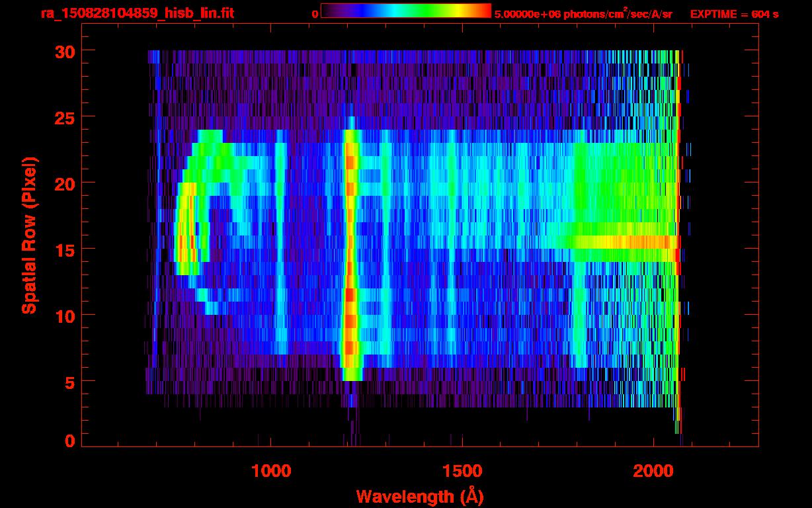Click the file name ra_150828104859_hisb_lin.fit title

(x=136, y=14)
